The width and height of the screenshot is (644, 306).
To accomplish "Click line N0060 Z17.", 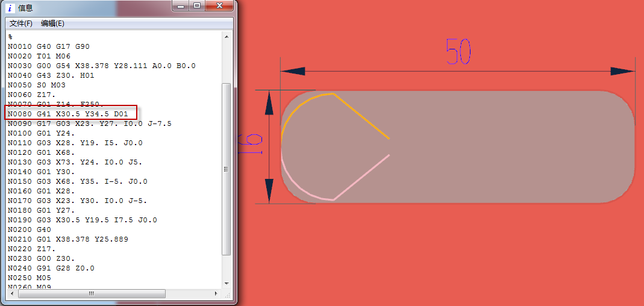I will [31, 95].
